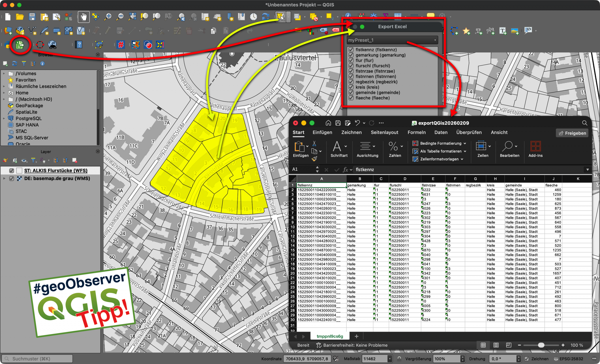Open the Seitenlayout ribbon tab
Viewport: 600px width, 364px height.
(384, 132)
